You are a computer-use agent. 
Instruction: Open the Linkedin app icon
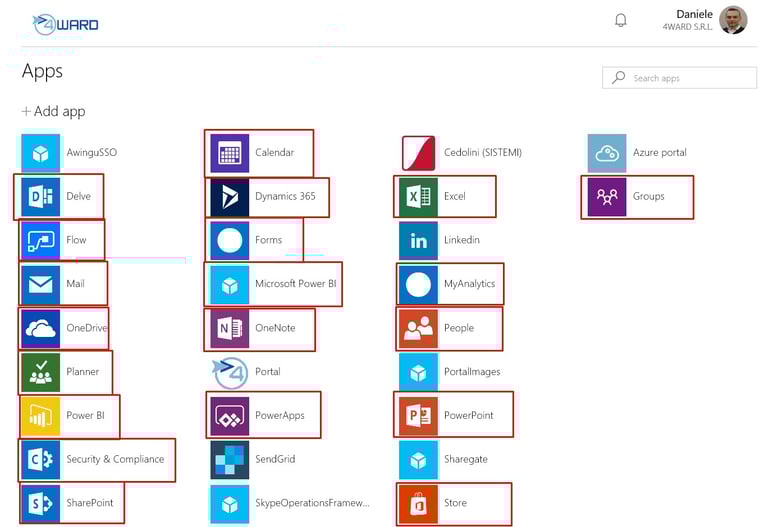click(418, 240)
